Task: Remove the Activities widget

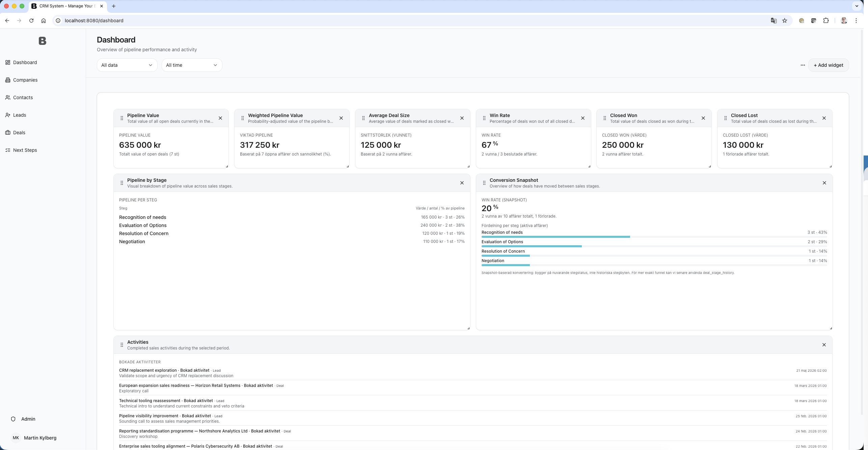Action: [x=824, y=345]
